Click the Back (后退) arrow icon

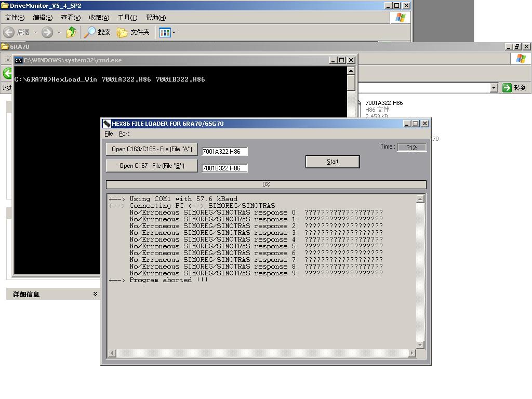(9, 32)
